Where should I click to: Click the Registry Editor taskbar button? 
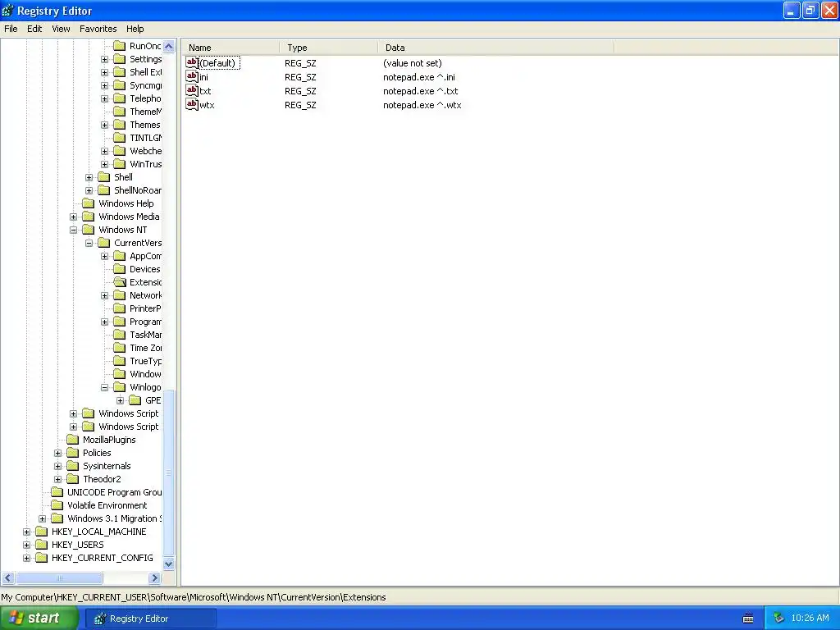pyautogui.click(x=151, y=619)
